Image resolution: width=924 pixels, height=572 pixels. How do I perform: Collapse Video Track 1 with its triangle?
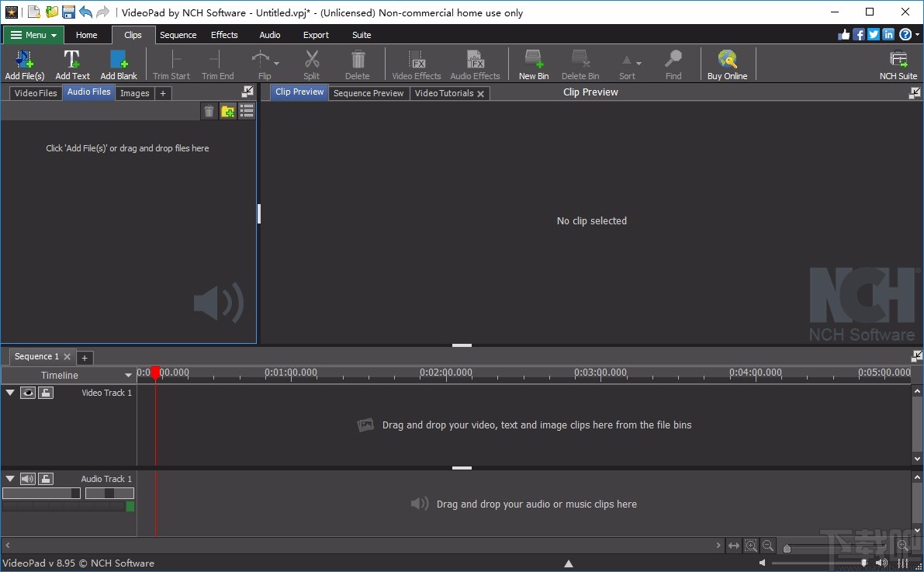[x=10, y=392]
